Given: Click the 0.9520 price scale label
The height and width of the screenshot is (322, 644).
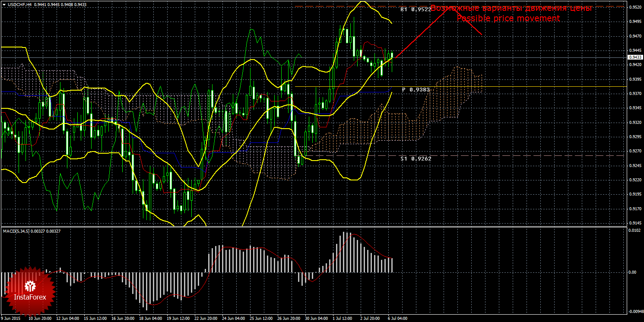Looking at the screenshot, I should pyautogui.click(x=634, y=7).
